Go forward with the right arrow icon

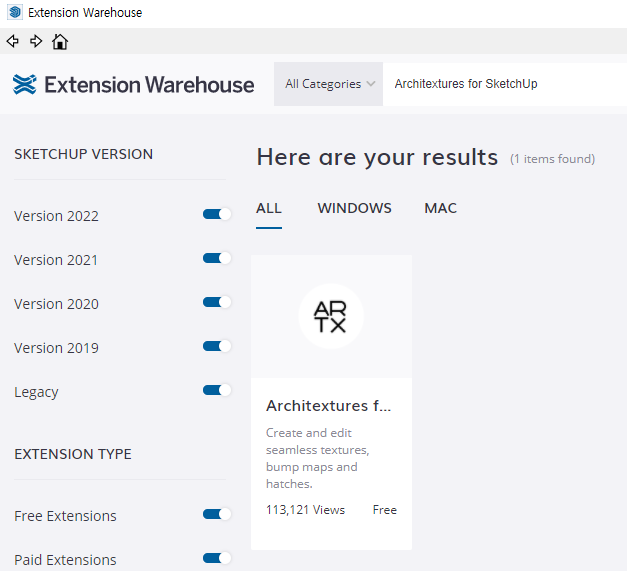click(36, 41)
